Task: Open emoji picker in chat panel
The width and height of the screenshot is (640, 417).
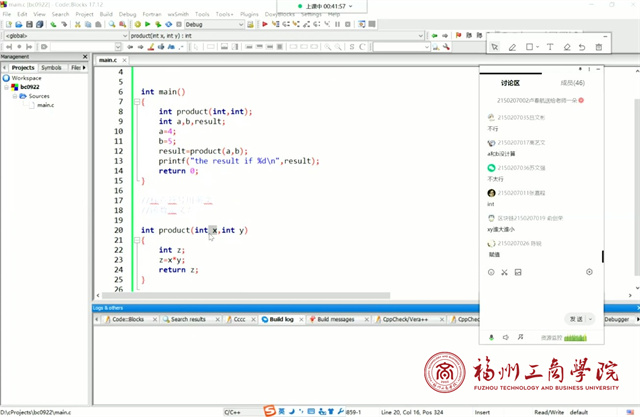Action: 491,272
